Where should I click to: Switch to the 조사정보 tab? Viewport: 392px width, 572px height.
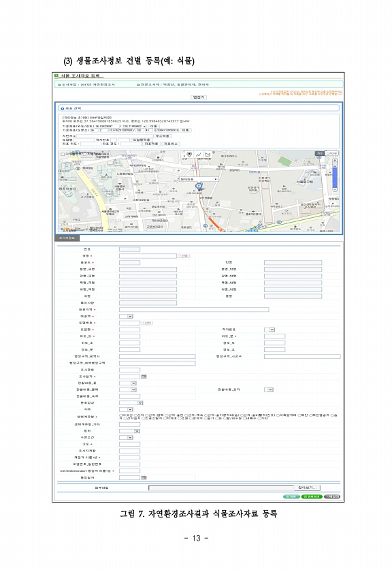point(67,238)
